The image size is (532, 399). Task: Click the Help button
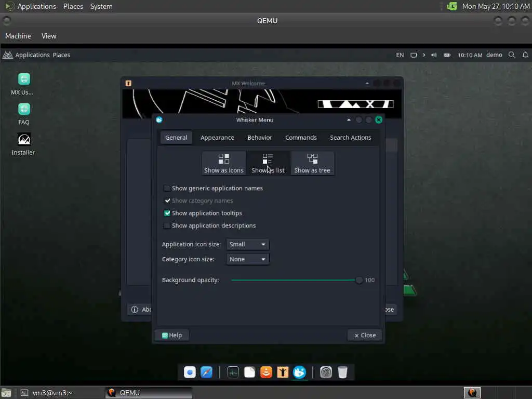pos(171,335)
